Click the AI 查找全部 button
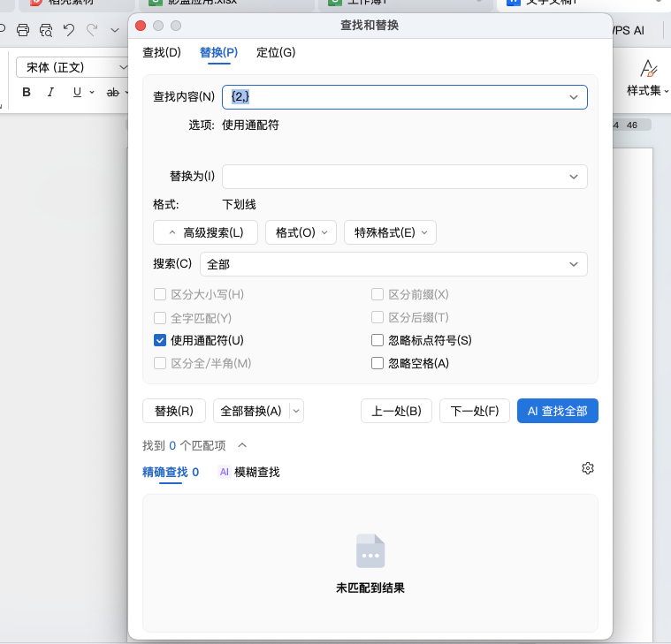 tap(558, 411)
